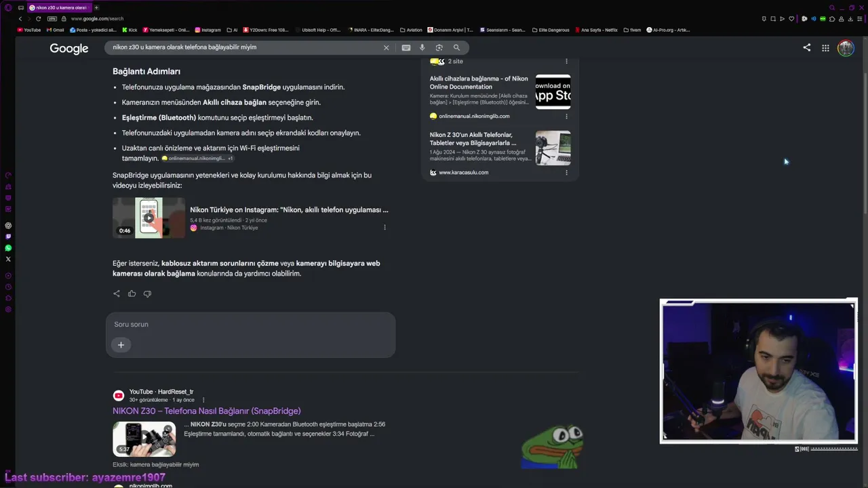Open the browser extensions puzzle icon

832,19
